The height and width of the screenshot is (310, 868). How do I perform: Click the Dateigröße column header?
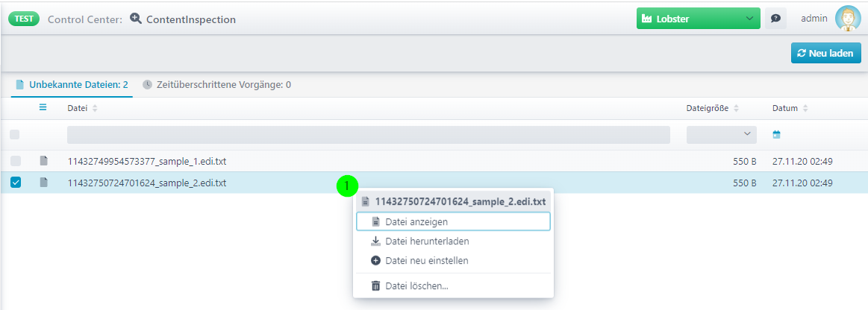[x=708, y=108]
